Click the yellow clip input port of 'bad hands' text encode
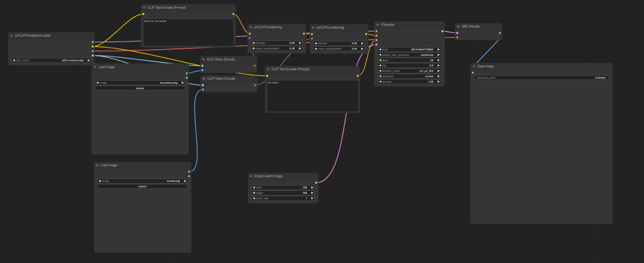The width and height of the screenshot is (644, 263). tap(267, 76)
